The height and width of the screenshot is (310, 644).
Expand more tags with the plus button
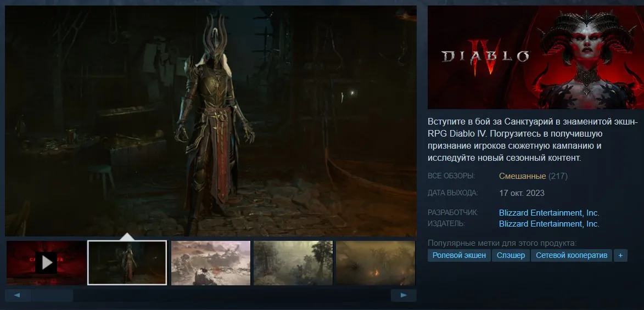[x=620, y=255]
